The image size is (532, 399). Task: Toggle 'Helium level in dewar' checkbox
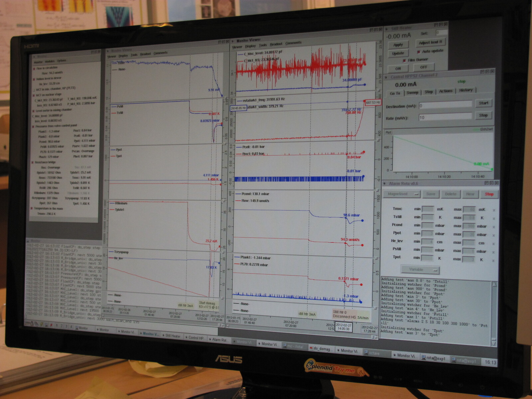click(34, 79)
